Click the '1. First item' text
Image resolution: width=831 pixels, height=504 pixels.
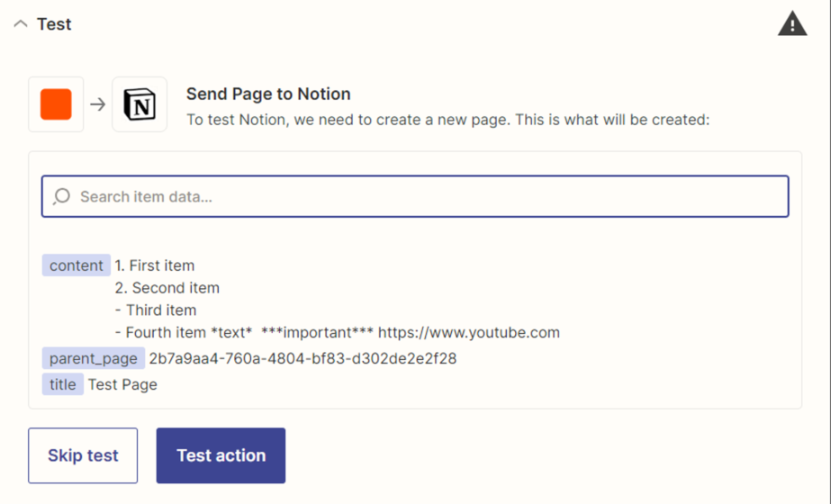click(x=155, y=265)
